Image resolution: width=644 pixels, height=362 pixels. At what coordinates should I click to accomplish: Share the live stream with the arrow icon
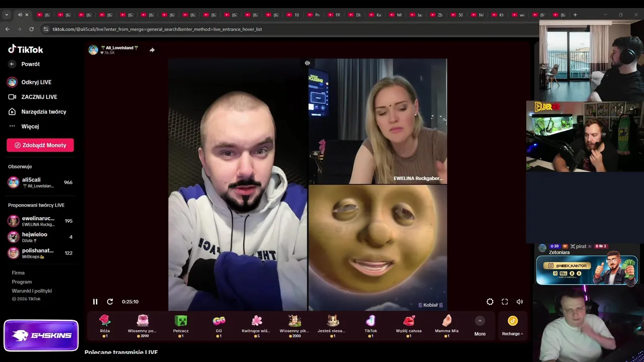pyautogui.click(x=152, y=50)
